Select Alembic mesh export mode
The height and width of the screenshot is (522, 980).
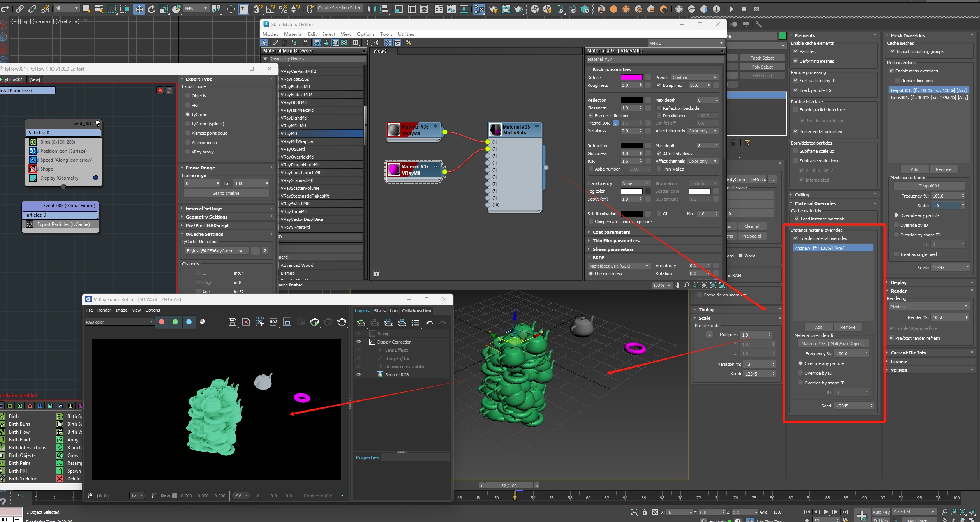click(x=188, y=143)
